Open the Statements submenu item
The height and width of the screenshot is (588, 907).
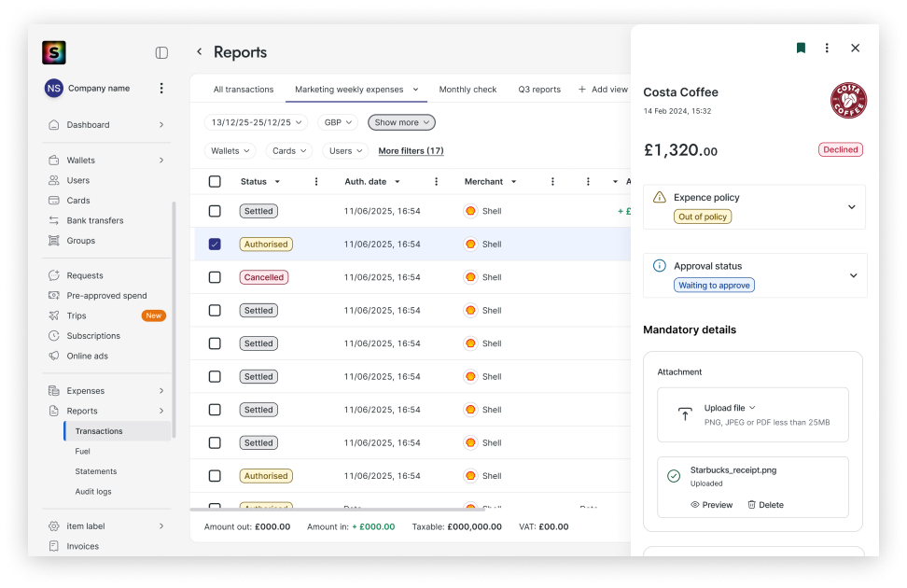pos(96,471)
